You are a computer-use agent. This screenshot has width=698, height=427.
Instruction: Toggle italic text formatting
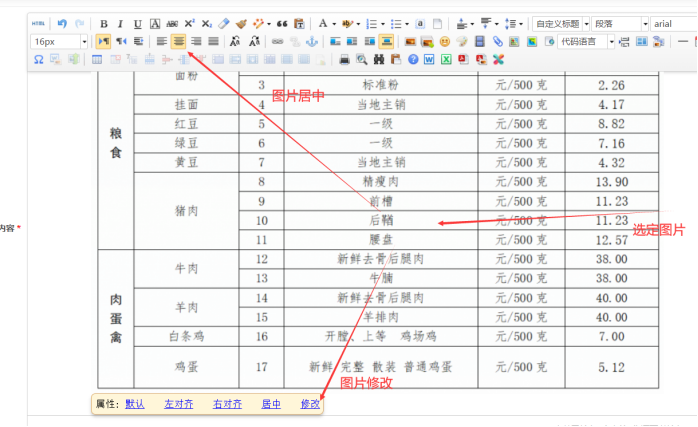click(x=120, y=23)
